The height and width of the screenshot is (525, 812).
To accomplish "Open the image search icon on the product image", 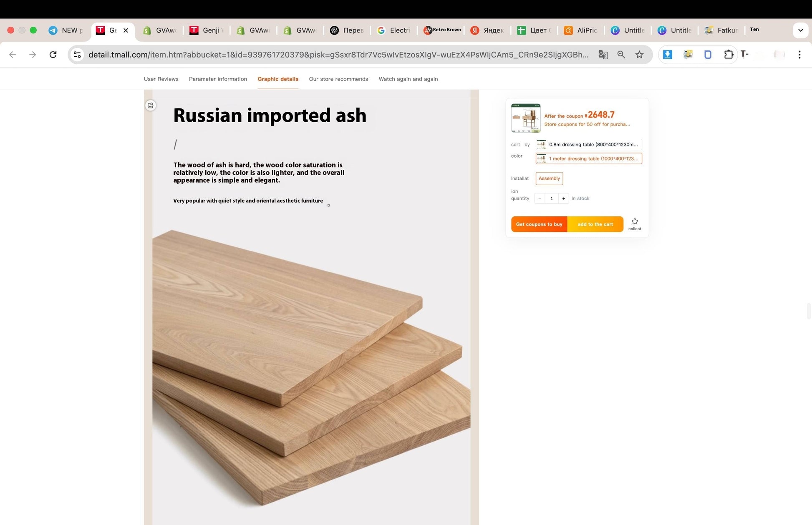I will click(x=151, y=106).
